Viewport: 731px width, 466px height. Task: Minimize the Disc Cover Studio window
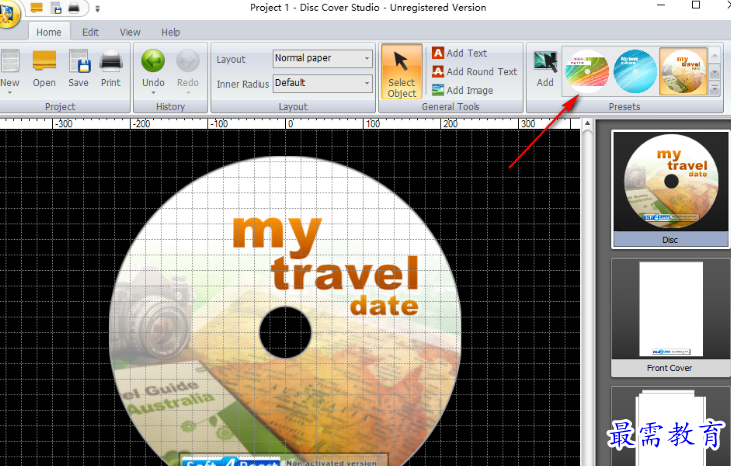click(661, 5)
